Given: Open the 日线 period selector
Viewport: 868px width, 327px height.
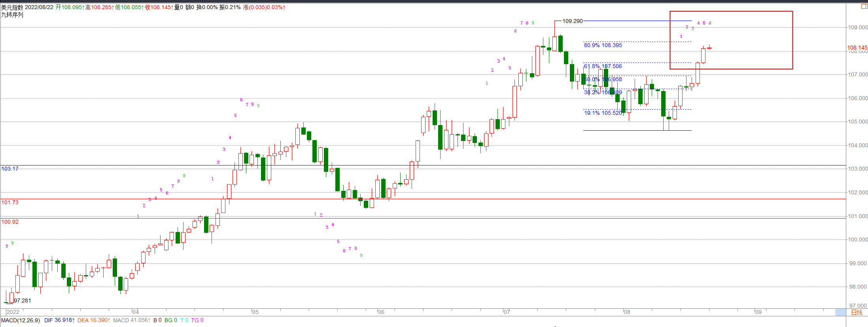Looking at the screenshot, I should pyautogui.click(x=857, y=312).
